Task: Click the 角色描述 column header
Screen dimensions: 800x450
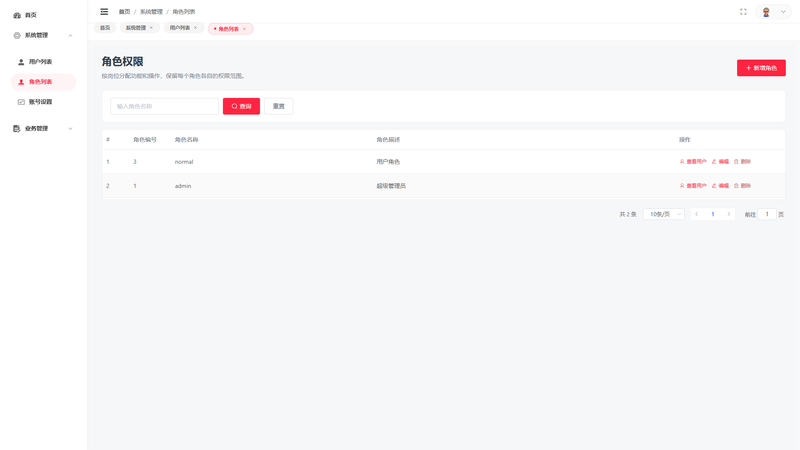Action: (x=388, y=140)
